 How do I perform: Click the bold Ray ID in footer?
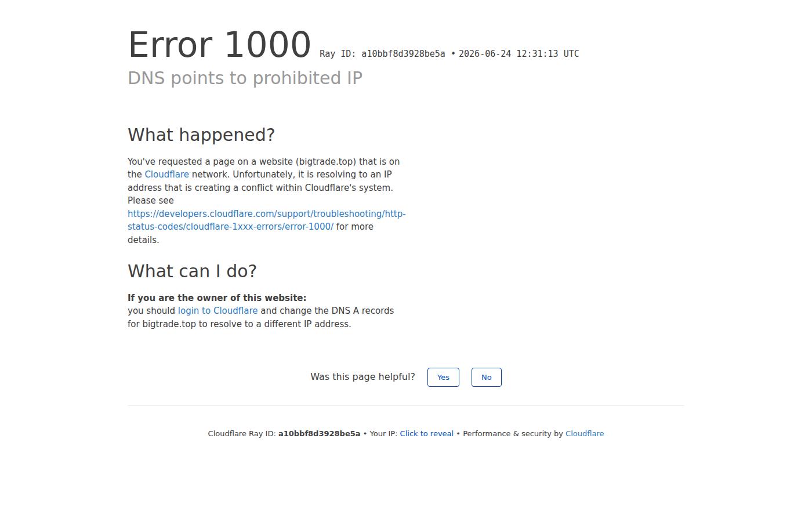[319, 434]
